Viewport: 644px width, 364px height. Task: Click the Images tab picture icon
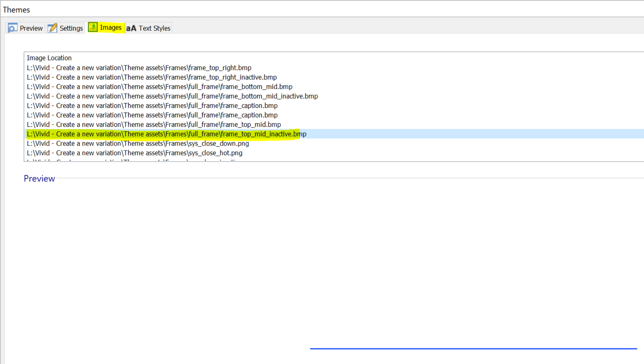[93, 27]
